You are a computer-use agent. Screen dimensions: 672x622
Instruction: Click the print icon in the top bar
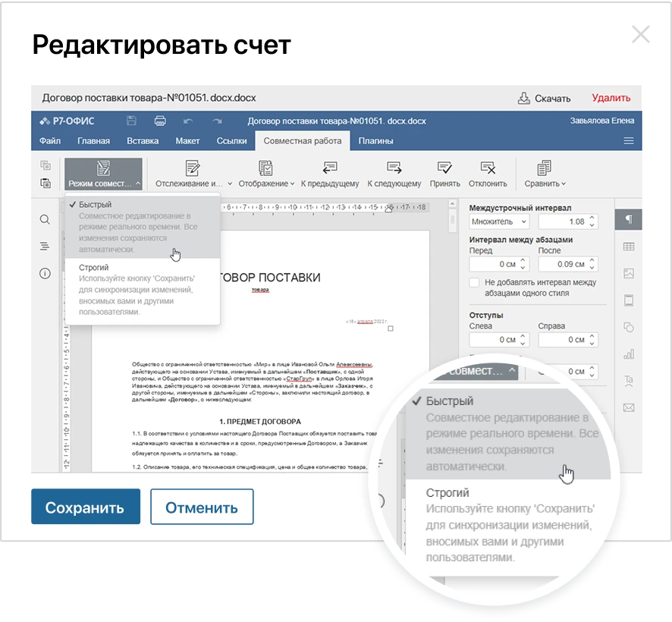[160, 121]
